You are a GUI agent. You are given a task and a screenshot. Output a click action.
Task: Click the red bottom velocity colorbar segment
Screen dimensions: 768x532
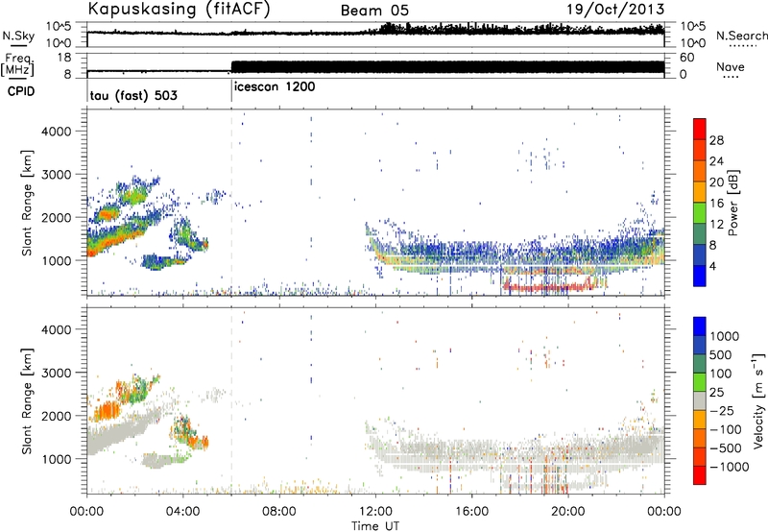(x=700, y=475)
